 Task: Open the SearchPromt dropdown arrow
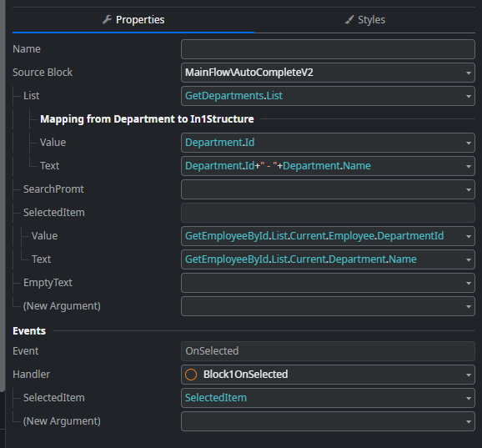tap(469, 189)
